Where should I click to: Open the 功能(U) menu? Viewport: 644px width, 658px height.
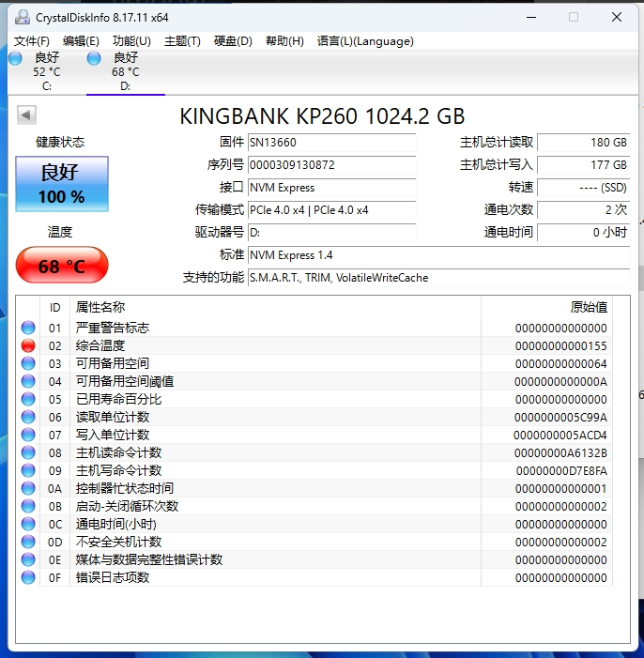click(x=131, y=41)
